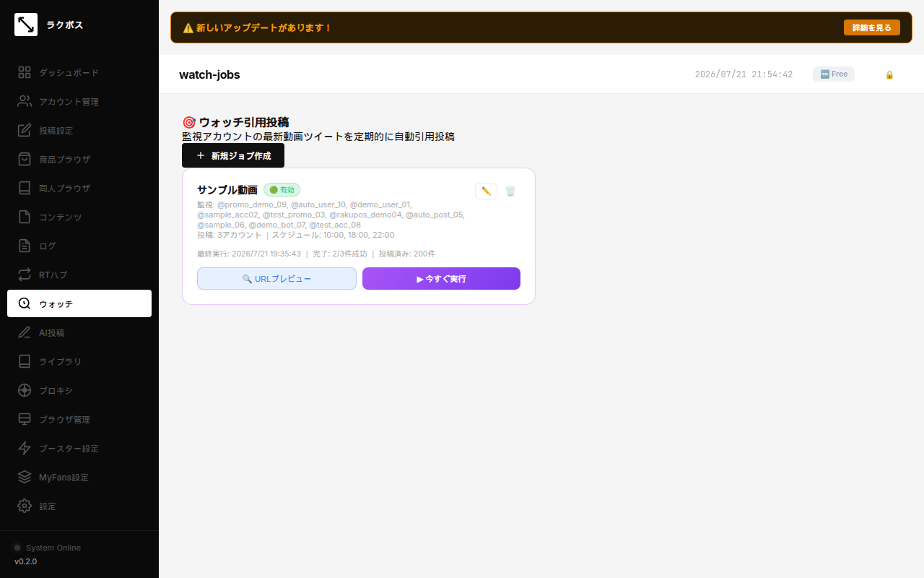Click the timestamp 2026/07/21 21:54:42

pyautogui.click(x=744, y=74)
